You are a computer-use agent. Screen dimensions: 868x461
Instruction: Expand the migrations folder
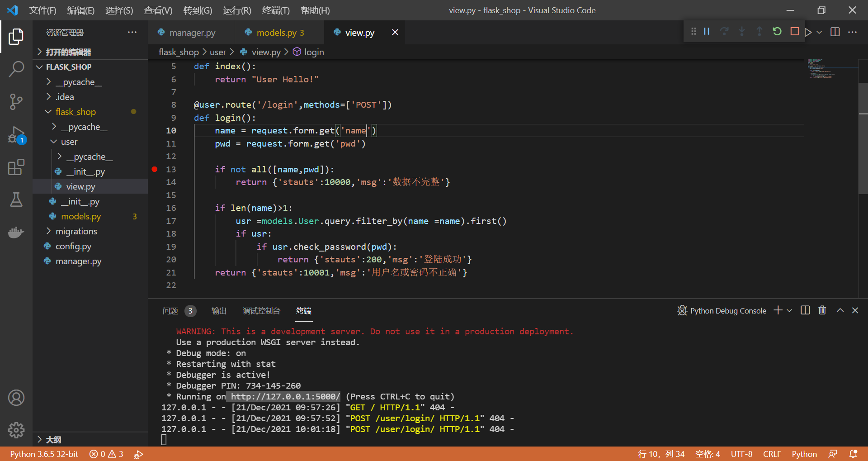click(x=90, y=231)
